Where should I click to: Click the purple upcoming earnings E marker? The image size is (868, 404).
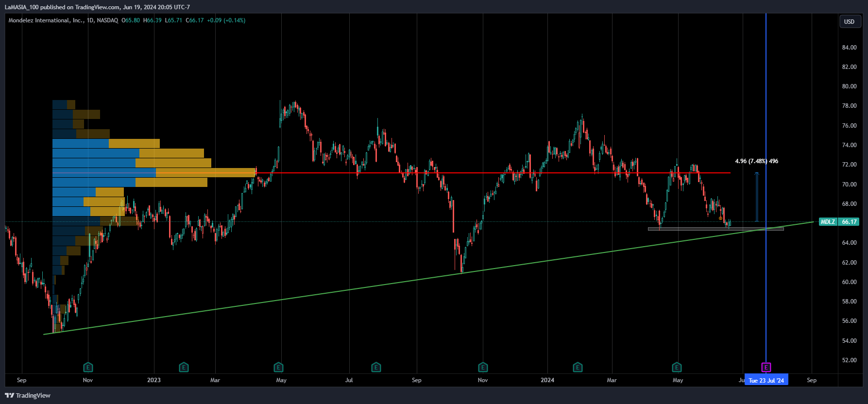[x=766, y=367]
